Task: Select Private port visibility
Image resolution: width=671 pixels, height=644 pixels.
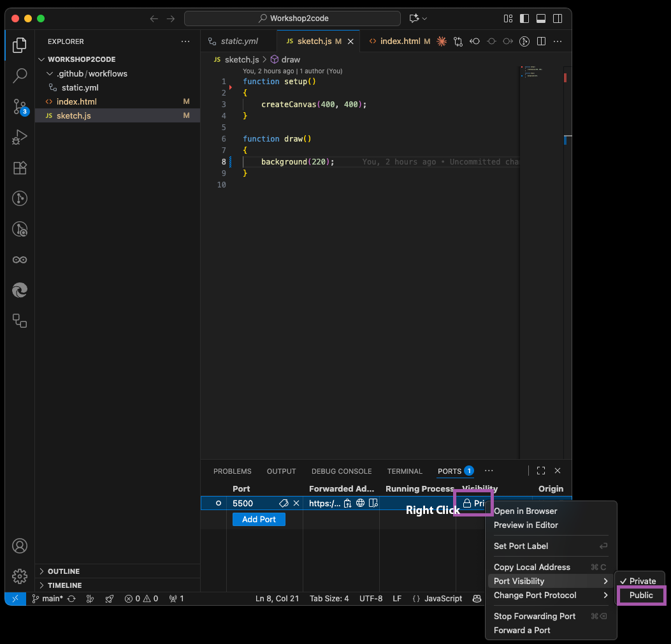Action: [640, 581]
